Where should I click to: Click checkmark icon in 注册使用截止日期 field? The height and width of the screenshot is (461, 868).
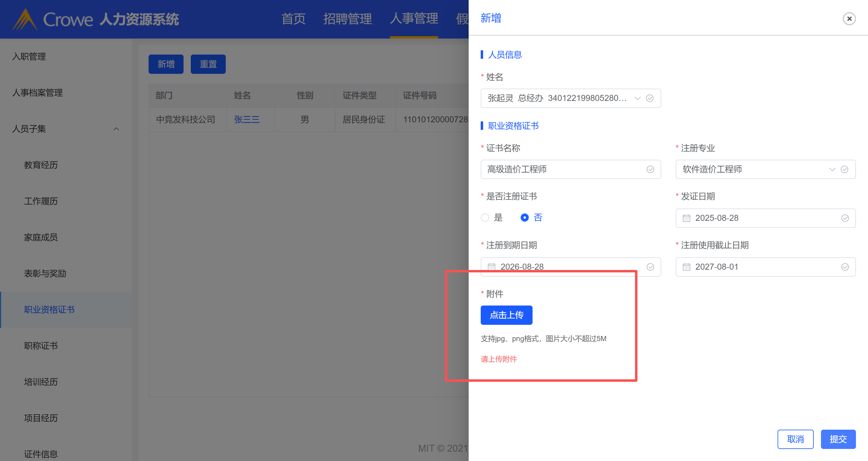[x=845, y=267]
